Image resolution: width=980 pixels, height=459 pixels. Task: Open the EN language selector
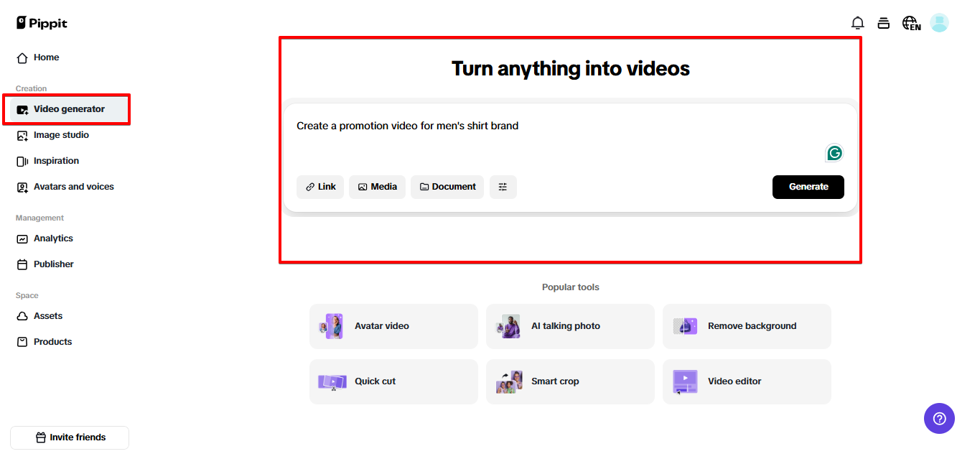pyautogui.click(x=910, y=22)
